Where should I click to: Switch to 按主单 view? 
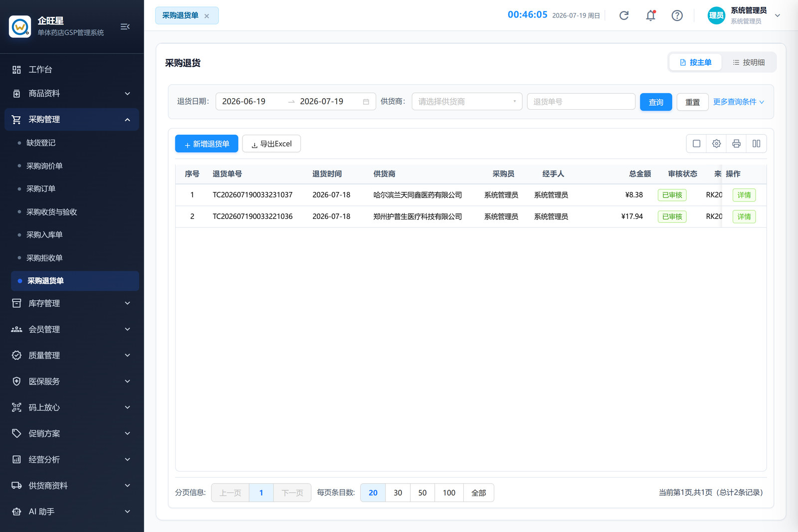tap(695, 62)
